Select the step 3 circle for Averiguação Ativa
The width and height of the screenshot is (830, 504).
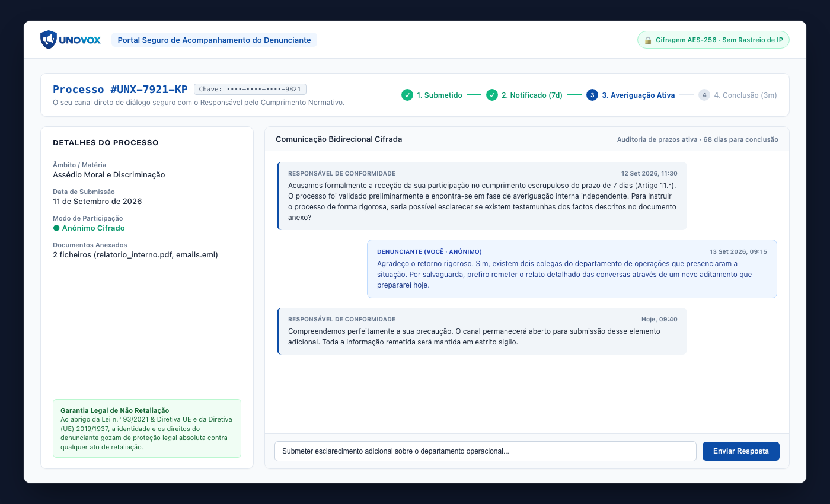(592, 95)
